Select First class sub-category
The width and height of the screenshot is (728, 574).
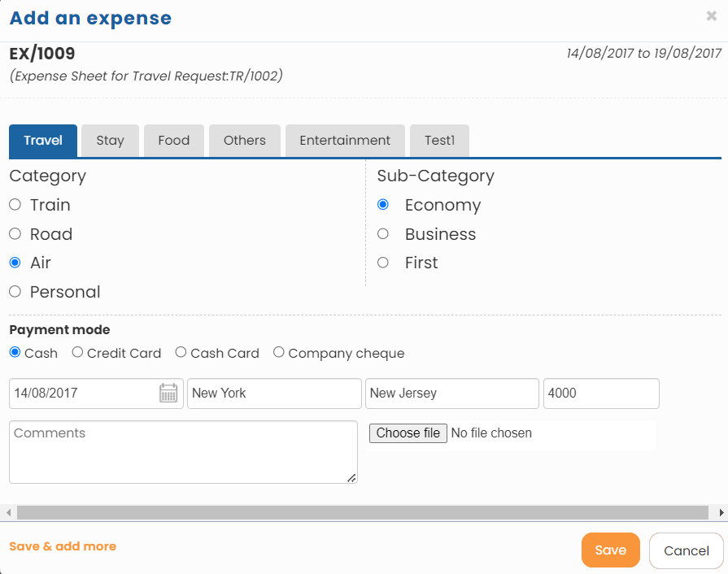click(x=383, y=262)
